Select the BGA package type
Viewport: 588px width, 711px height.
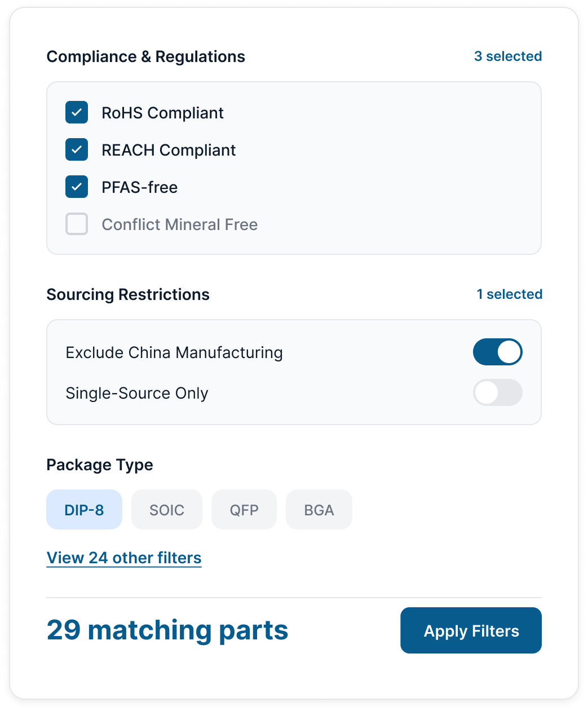point(319,509)
